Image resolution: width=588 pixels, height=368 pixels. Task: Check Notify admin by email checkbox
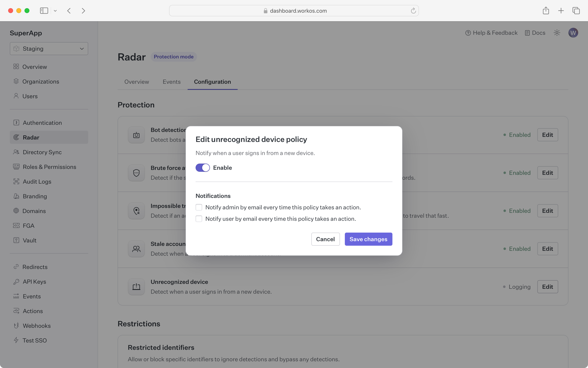199,207
